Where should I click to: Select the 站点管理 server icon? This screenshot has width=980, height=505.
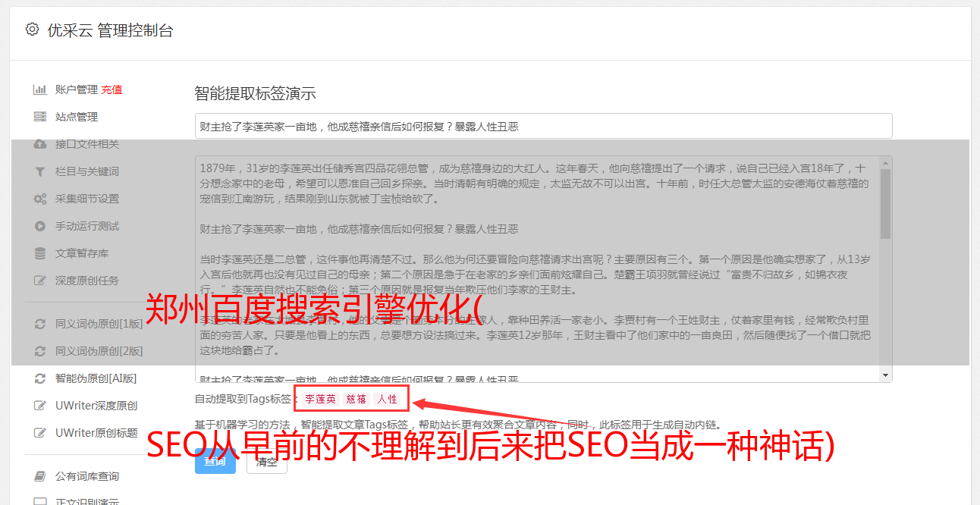[40, 117]
